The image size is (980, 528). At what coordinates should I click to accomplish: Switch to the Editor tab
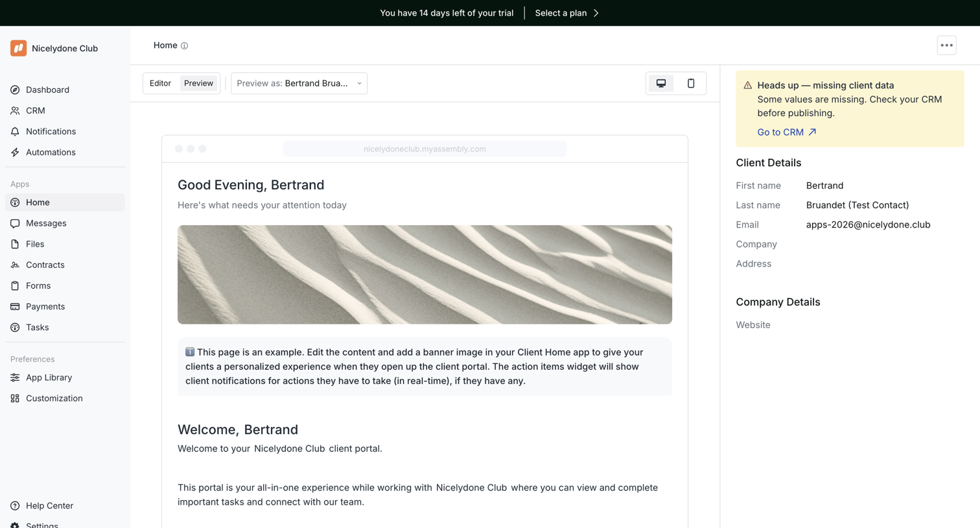160,83
